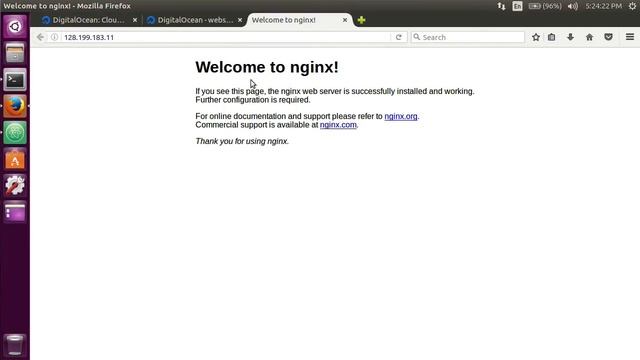Viewport: 640px width, 360px height.
Task: Open the sound volume indicator
Action: (573, 6)
